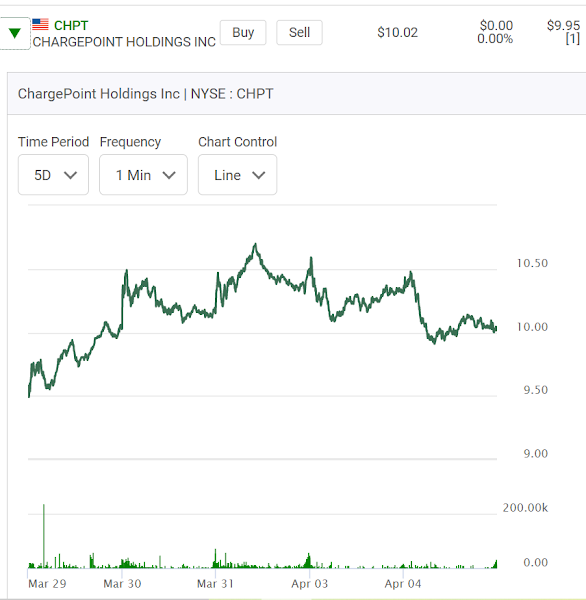Select the $10.02 last price value
586x600 pixels.
click(397, 33)
